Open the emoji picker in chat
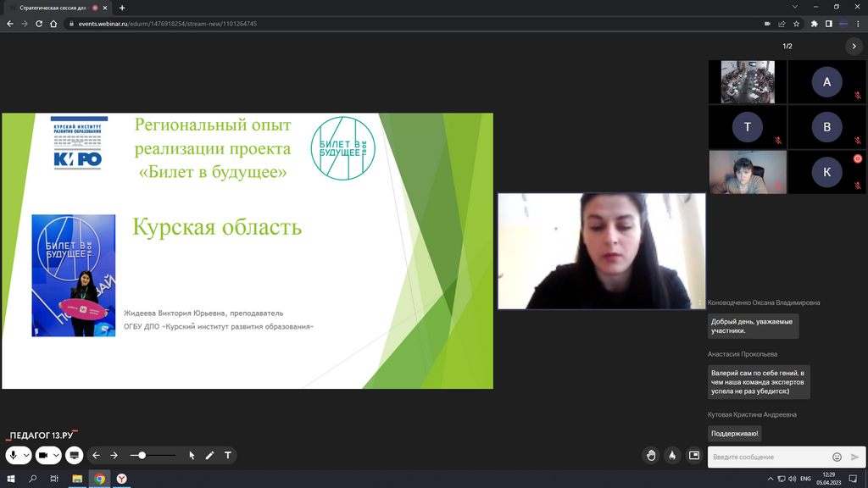Image resolution: width=868 pixels, height=488 pixels. [837, 457]
